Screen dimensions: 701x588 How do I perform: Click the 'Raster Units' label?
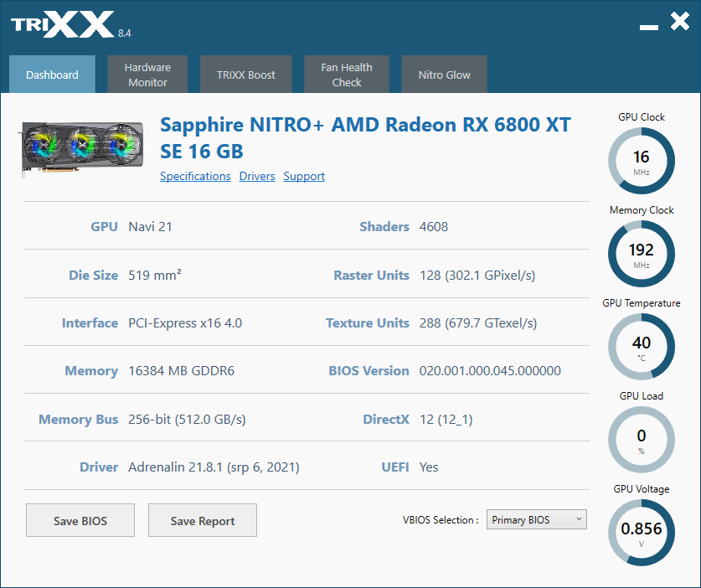pyautogui.click(x=372, y=275)
